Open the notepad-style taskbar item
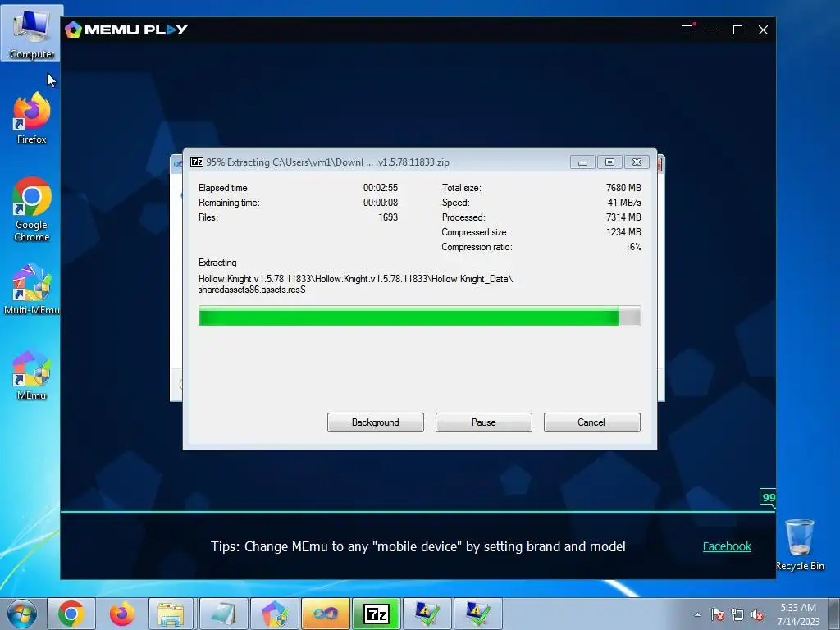Viewport: 840px width, 630px height. point(223,614)
